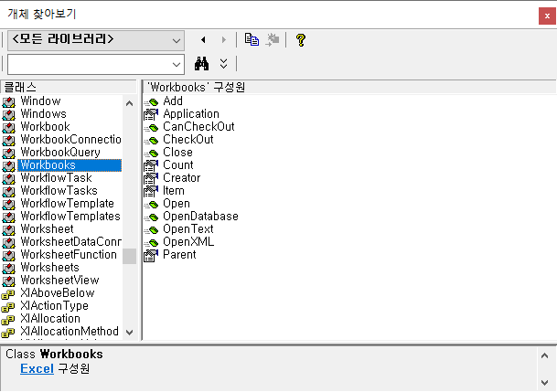The width and height of the screenshot is (557, 392).
Task: Go back with the left arrow button
Action: (203, 39)
